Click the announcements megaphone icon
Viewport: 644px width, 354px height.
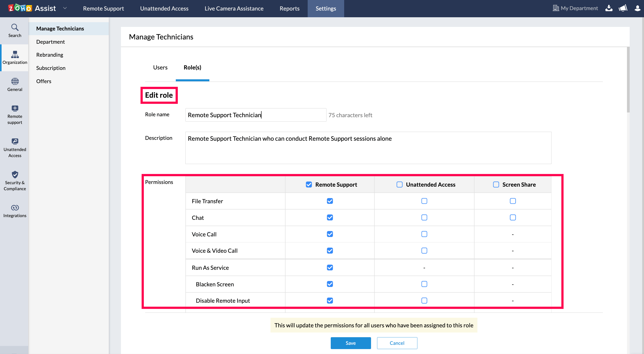pos(623,8)
